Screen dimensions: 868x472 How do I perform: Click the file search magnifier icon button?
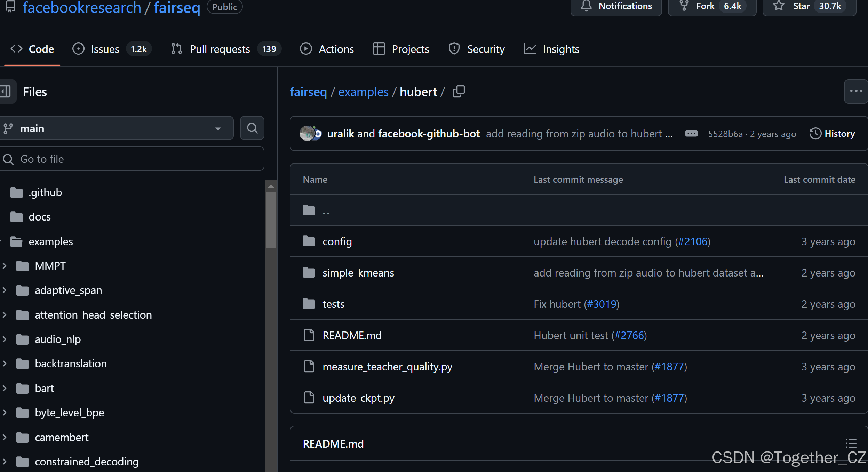pyautogui.click(x=252, y=128)
